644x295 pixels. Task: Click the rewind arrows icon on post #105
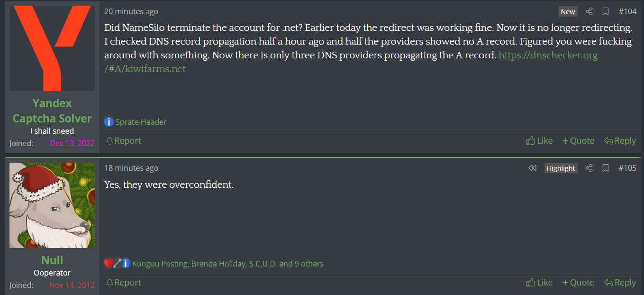532,168
